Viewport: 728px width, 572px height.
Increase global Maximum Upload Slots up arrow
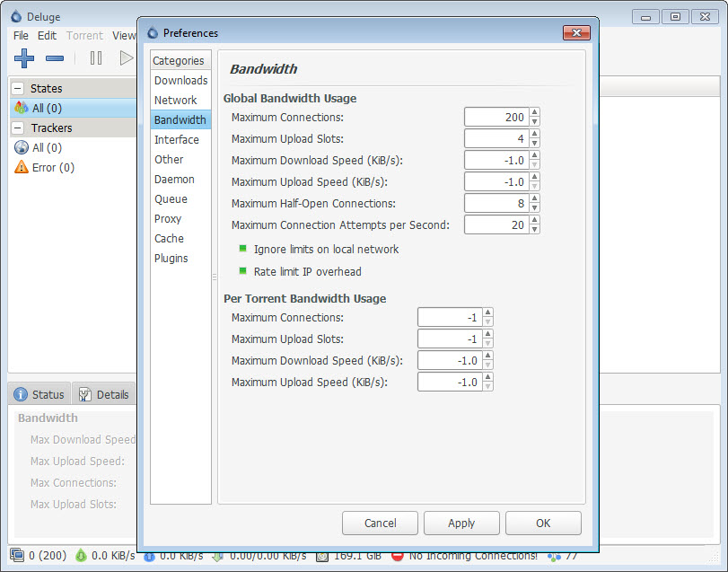click(x=534, y=134)
